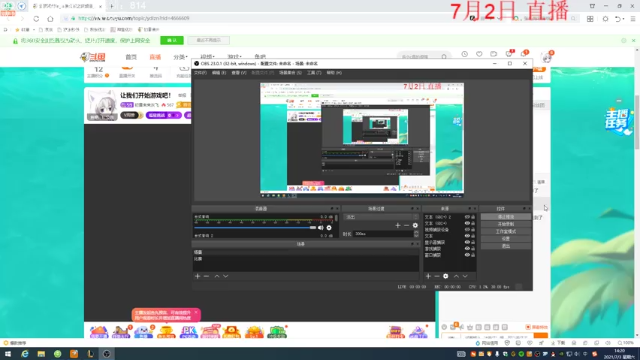Image resolution: width=640 pixels, height=360 pixels.
Task: Hide the video capture device source
Action: pos(467,230)
